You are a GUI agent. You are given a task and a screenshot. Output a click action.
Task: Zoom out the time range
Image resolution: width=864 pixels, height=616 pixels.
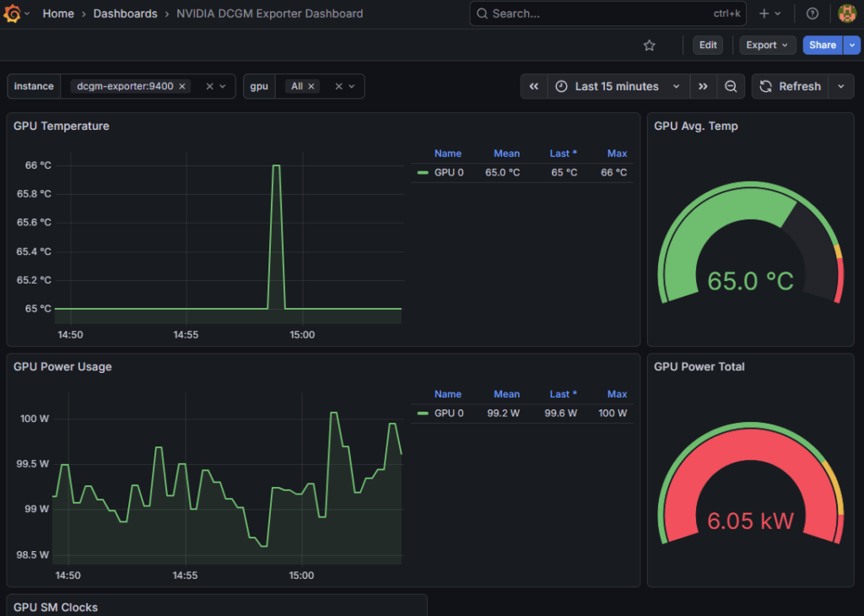tap(731, 86)
